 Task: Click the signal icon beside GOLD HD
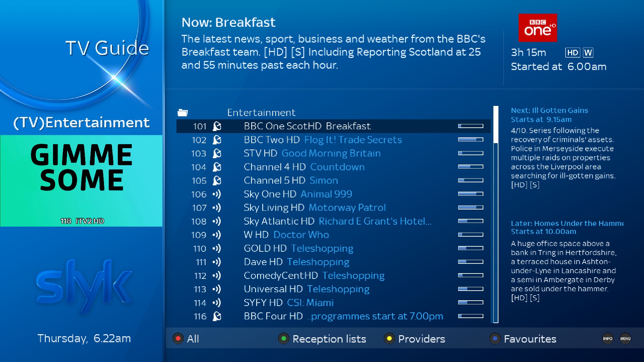217,248
